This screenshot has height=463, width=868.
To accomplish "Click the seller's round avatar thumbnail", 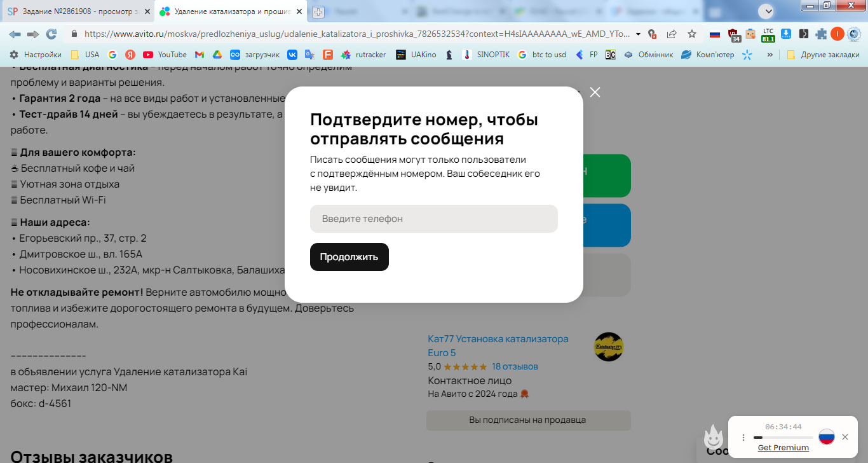I will click(609, 347).
